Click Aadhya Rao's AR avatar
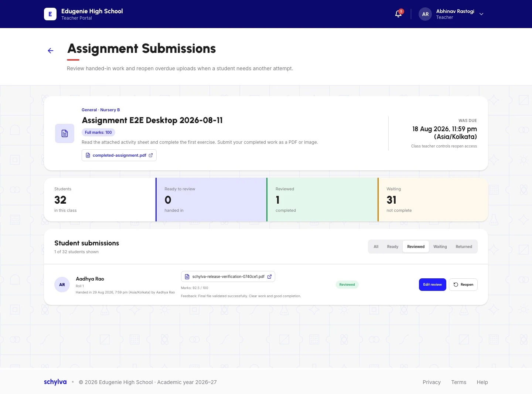 [62, 285]
